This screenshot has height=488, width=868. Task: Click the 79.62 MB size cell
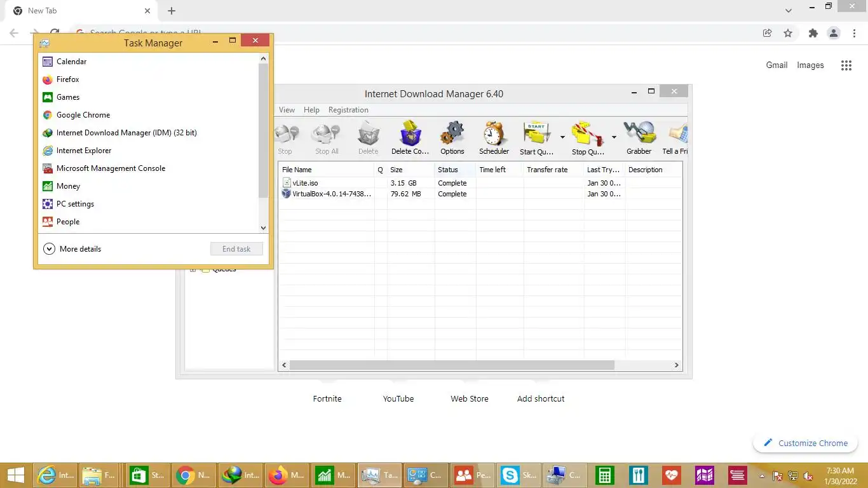coord(405,194)
